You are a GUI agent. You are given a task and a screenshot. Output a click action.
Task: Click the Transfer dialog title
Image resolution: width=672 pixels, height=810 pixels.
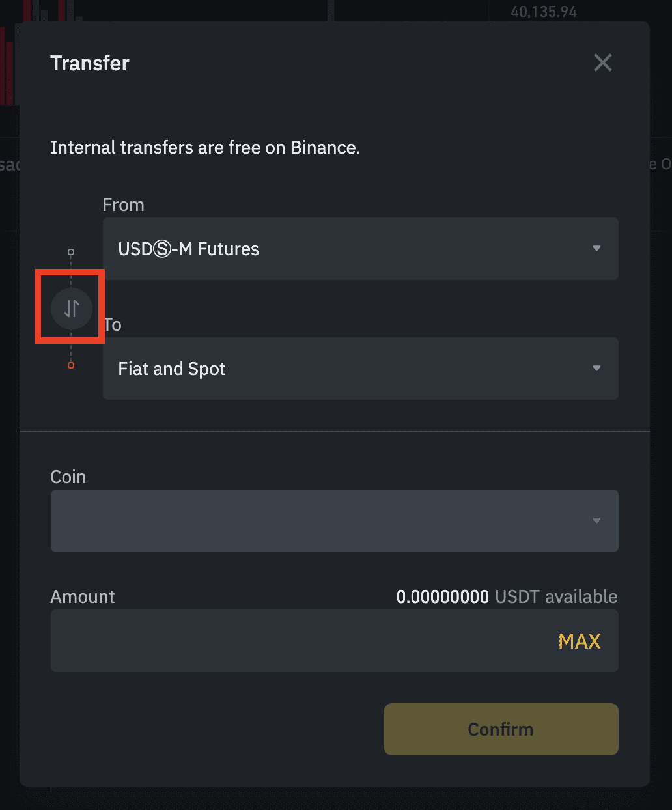tap(90, 63)
